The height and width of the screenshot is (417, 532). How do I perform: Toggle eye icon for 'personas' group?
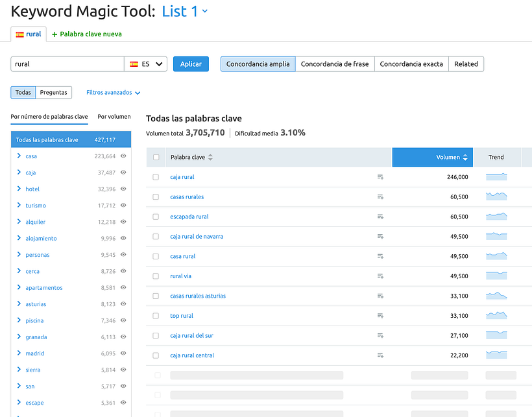pos(123,255)
